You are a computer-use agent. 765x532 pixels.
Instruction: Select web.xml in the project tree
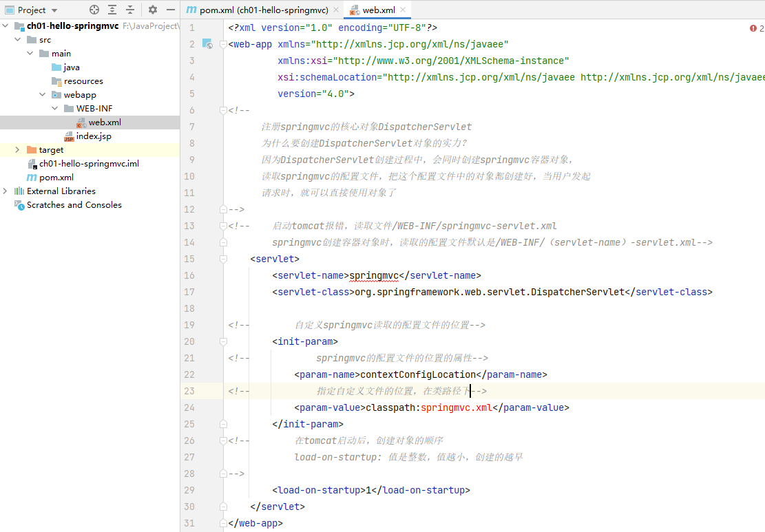tap(105, 123)
